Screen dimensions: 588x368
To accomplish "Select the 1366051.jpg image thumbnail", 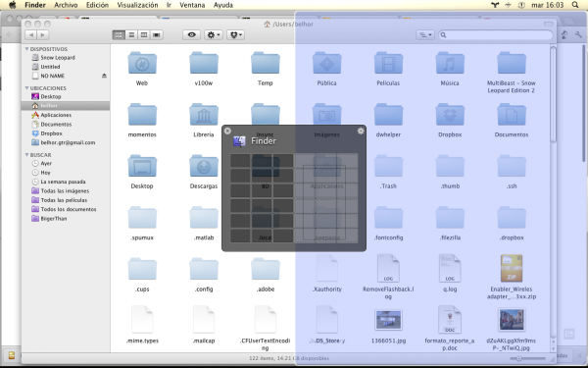I will 388,320.
